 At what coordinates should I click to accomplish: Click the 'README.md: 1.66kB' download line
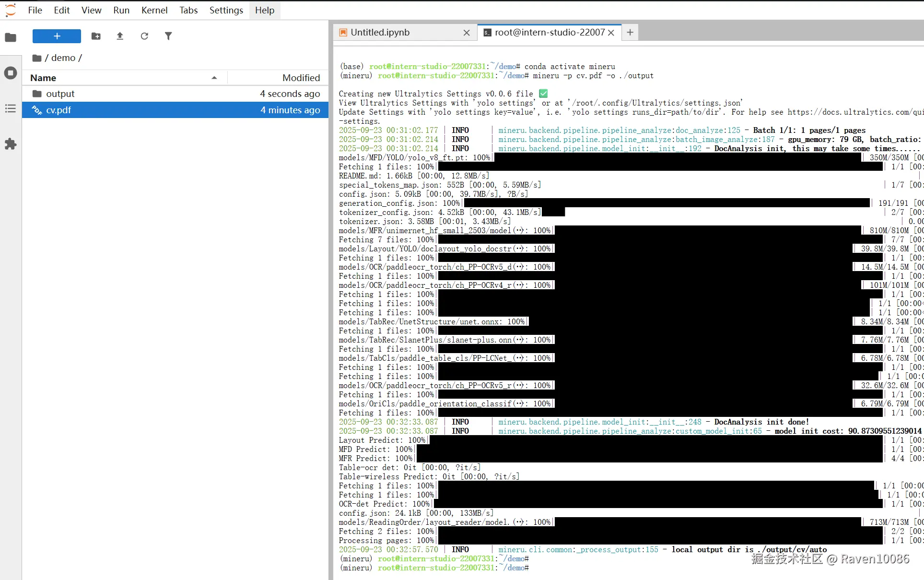414,176
